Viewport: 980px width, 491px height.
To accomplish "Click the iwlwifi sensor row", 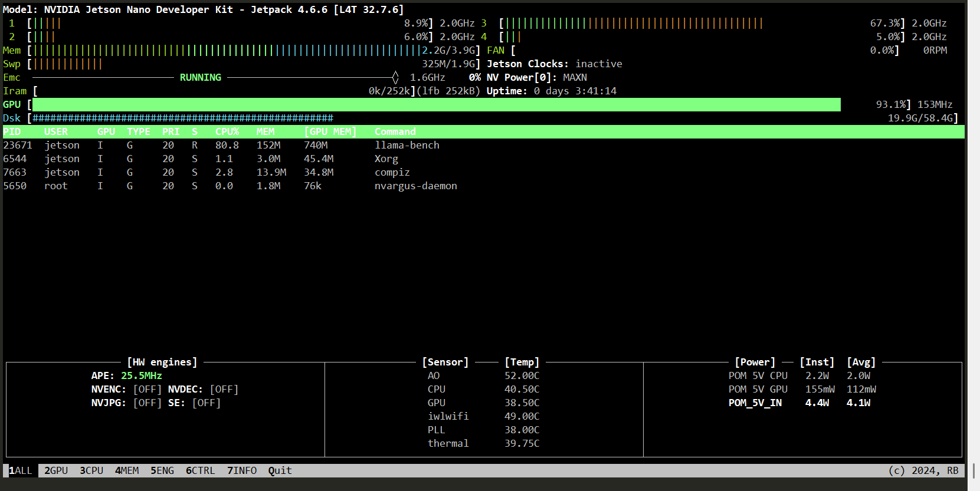I will (484, 417).
